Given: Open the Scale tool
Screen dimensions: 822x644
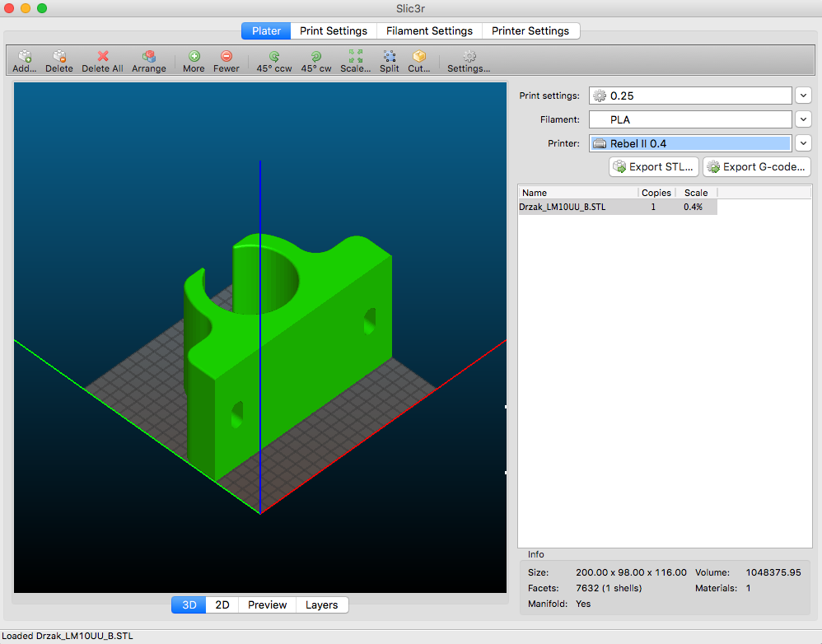Looking at the screenshot, I should 355,57.
